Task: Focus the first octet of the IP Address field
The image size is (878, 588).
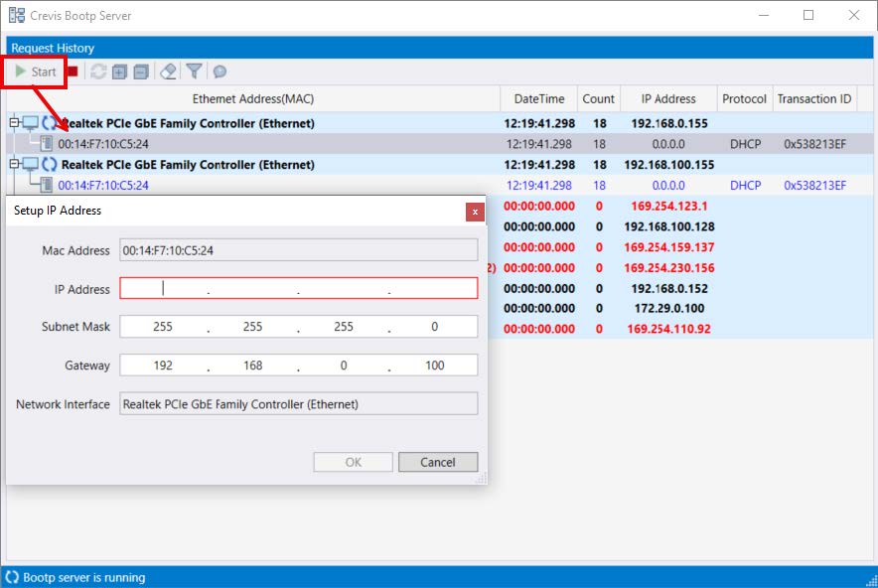Action: (x=163, y=288)
